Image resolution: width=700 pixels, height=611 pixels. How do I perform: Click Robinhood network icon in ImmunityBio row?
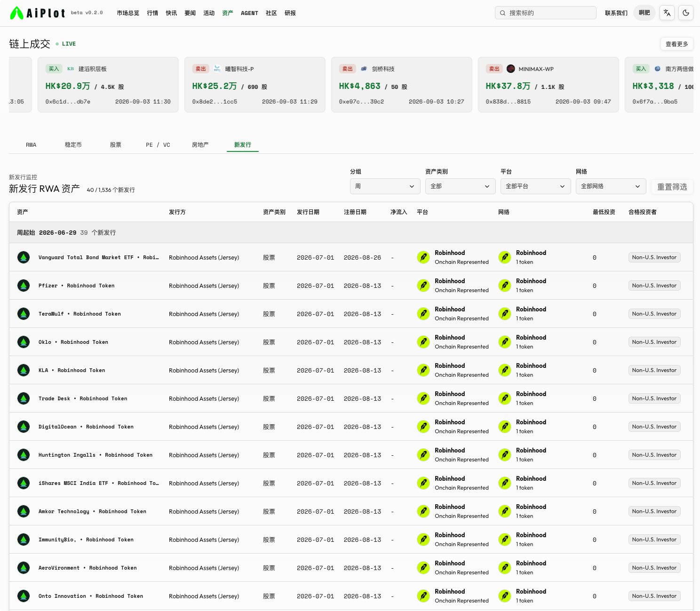click(x=505, y=540)
